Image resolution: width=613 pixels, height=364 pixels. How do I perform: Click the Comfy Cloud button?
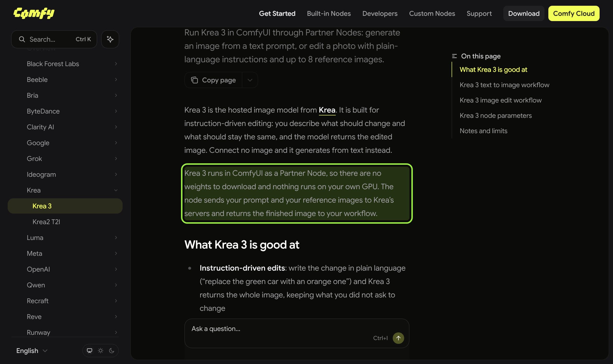pyautogui.click(x=573, y=13)
